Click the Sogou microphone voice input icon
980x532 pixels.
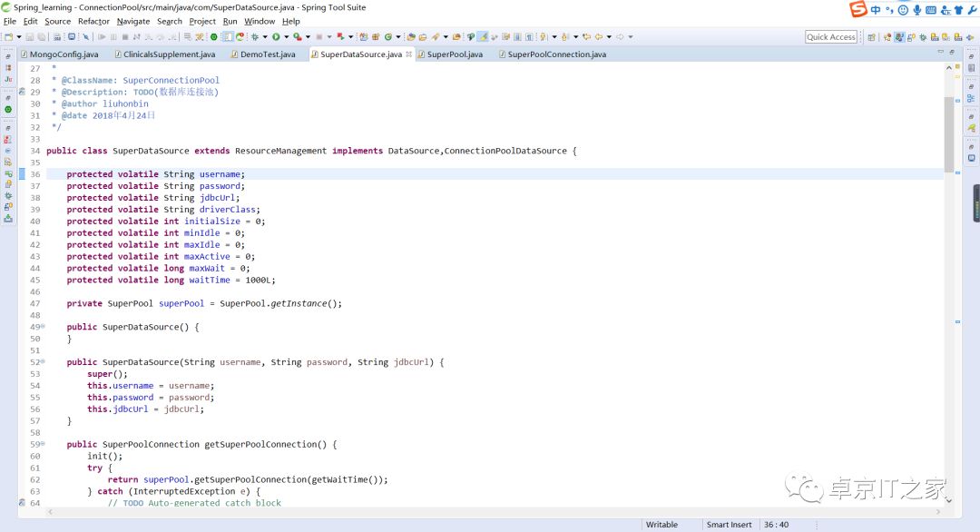tap(916, 9)
